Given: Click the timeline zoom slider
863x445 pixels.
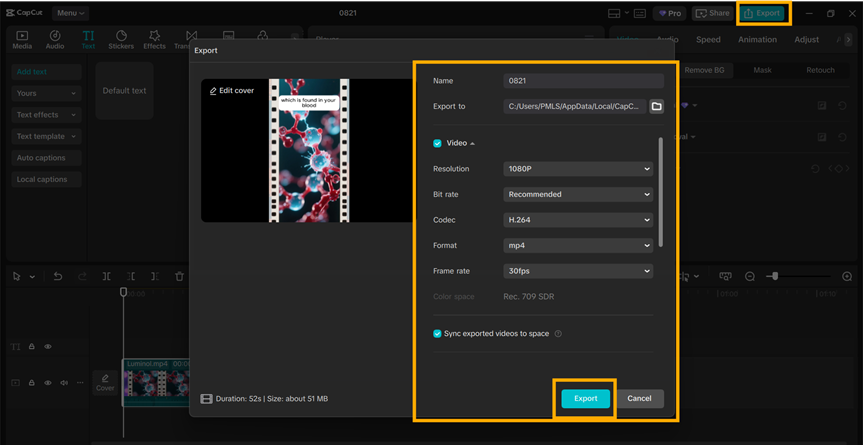Looking at the screenshot, I should (x=773, y=277).
